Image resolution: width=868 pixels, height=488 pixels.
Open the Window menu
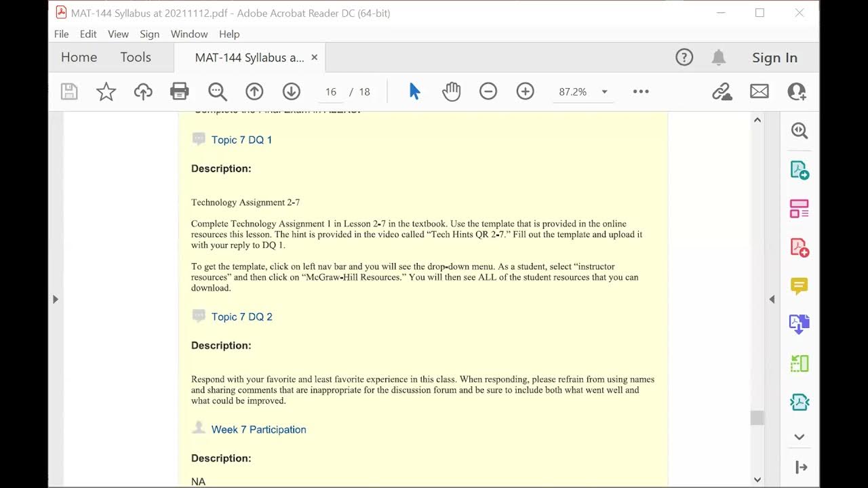[189, 34]
